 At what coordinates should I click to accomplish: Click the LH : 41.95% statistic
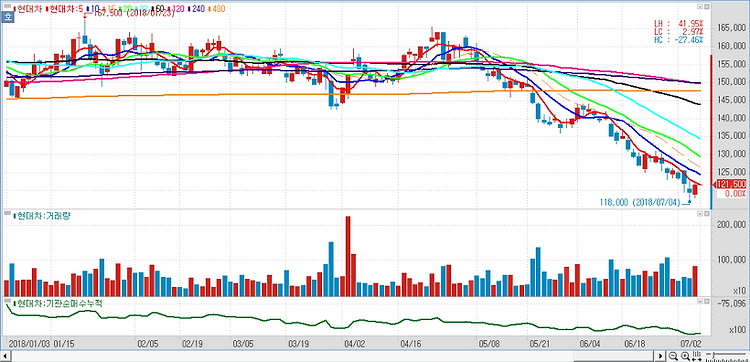[x=679, y=23]
